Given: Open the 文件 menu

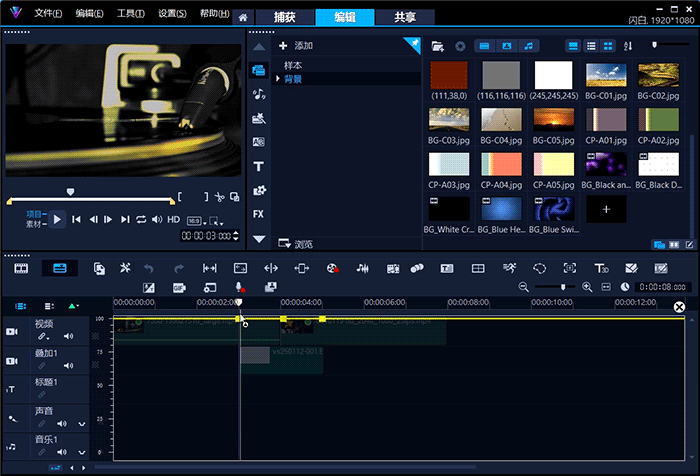Looking at the screenshot, I should coord(48,13).
